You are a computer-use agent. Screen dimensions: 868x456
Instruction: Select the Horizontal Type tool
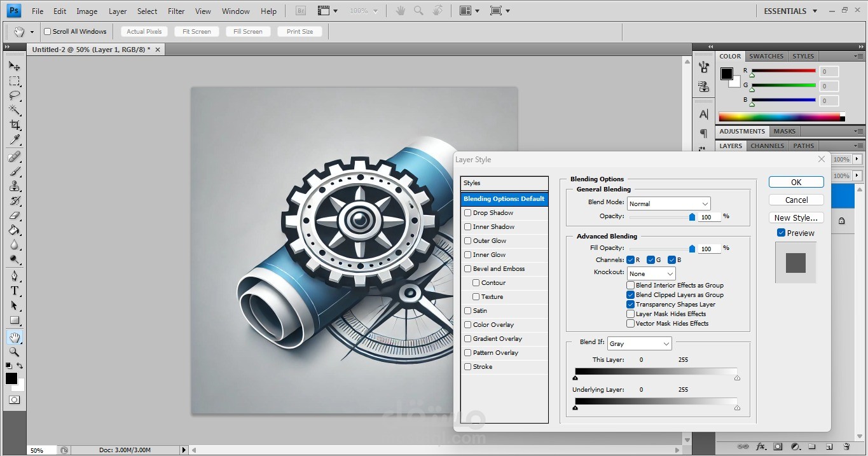pyautogui.click(x=14, y=291)
